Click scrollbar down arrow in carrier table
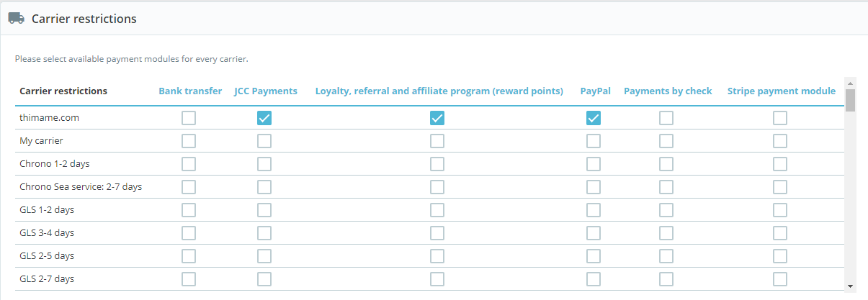The height and width of the screenshot is (300, 868). point(850,286)
